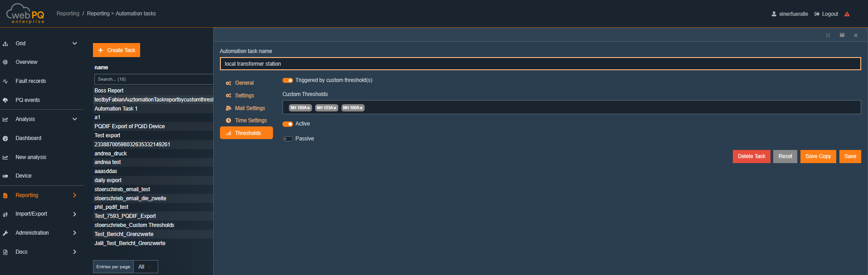868x275 pixels.
Task: Click the Automation task name input
Action: [540, 64]
